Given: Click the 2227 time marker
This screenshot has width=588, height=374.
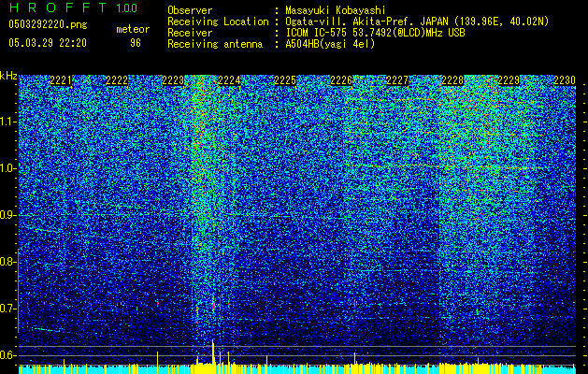Looking at the screenshot, I should click(397, 80).
